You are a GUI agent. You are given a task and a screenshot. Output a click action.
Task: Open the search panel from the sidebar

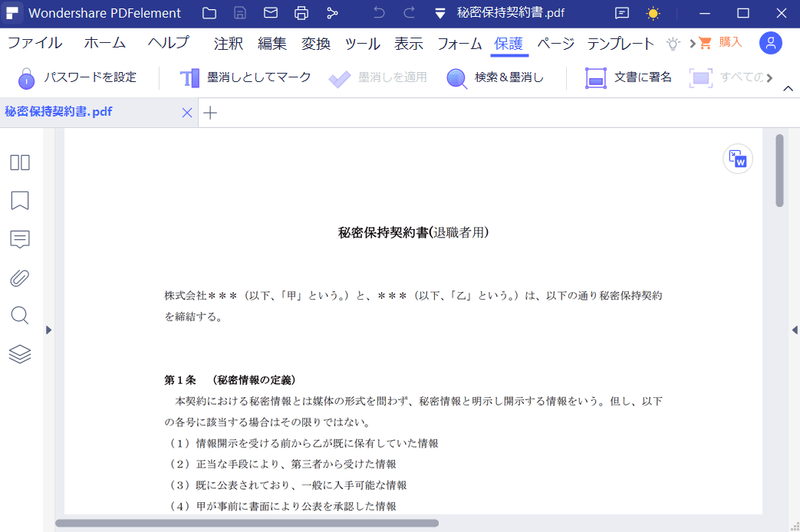click(x=19, y=315)
